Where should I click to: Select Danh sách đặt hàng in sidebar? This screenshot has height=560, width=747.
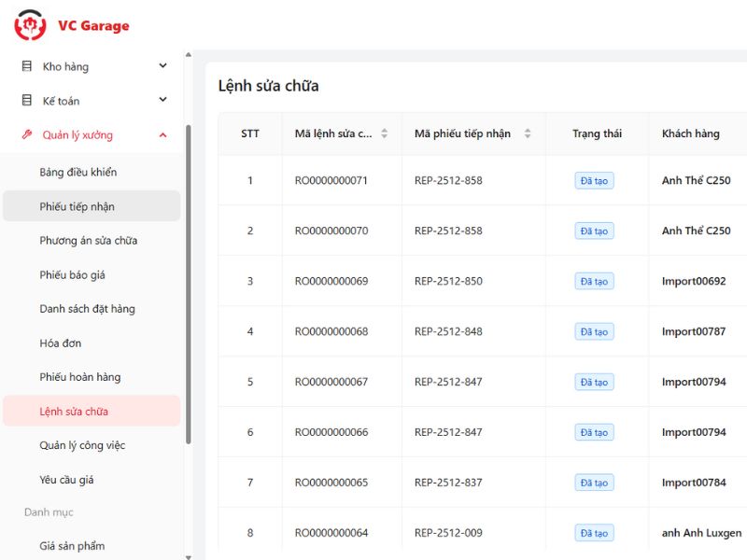coord(88,309)
